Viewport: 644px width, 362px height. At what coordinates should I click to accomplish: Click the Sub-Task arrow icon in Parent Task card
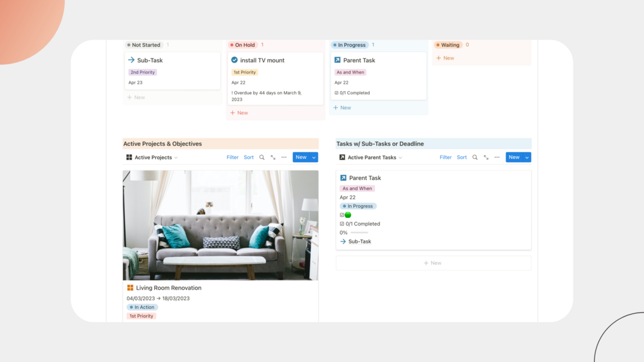coord(343,242)
